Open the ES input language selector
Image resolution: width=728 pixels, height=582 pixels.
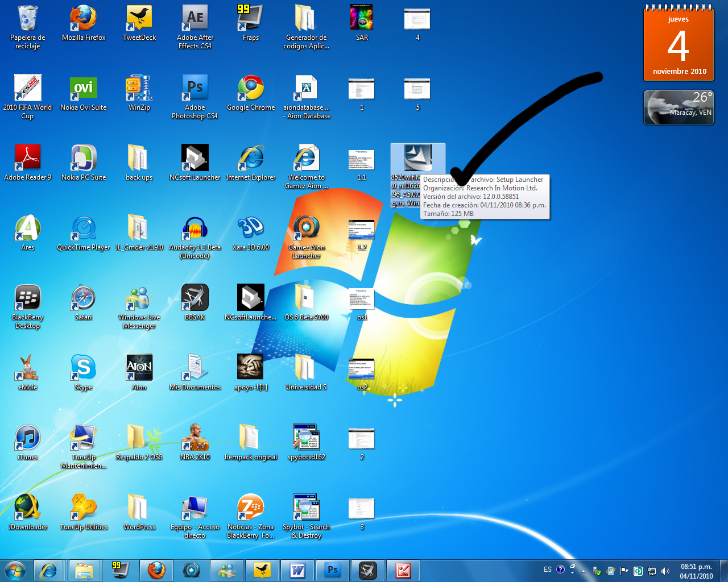coord(547,569)
